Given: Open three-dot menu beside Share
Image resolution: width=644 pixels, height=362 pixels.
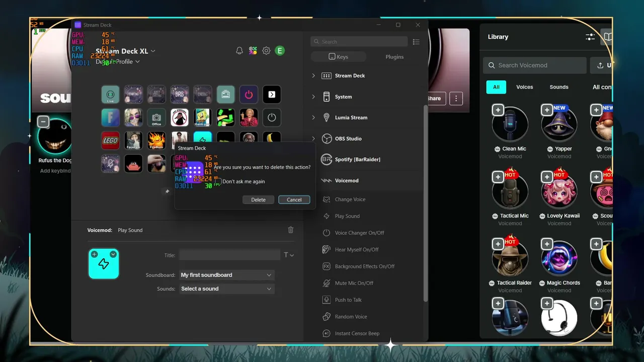Looking at the screenshot, I should click(x=456, y=99).
